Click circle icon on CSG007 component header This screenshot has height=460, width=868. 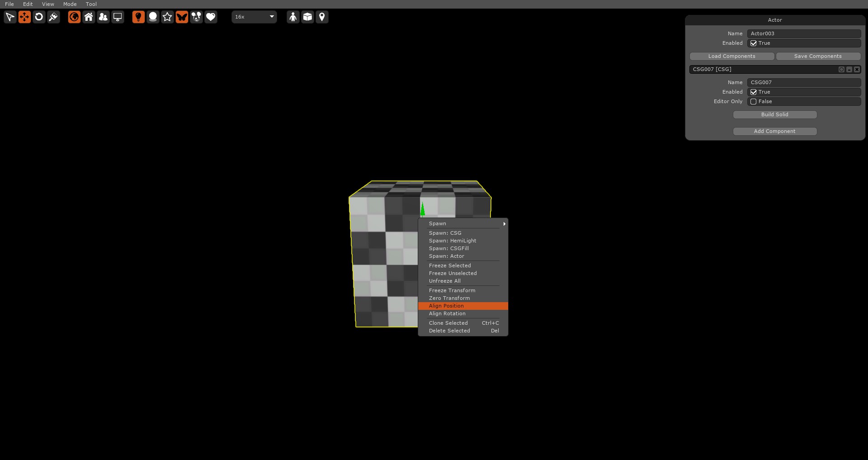(x=841, y=70)
